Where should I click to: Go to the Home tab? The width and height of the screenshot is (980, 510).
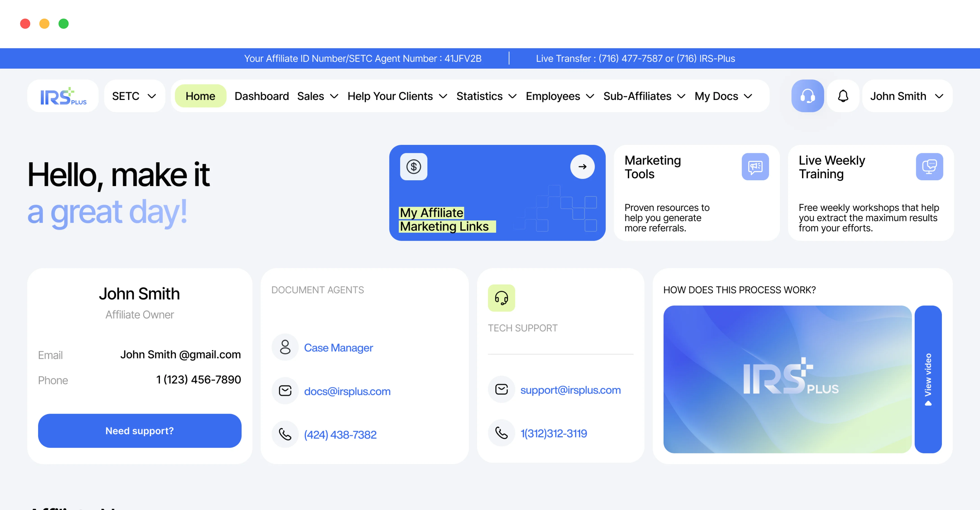(x=200, y=96)
